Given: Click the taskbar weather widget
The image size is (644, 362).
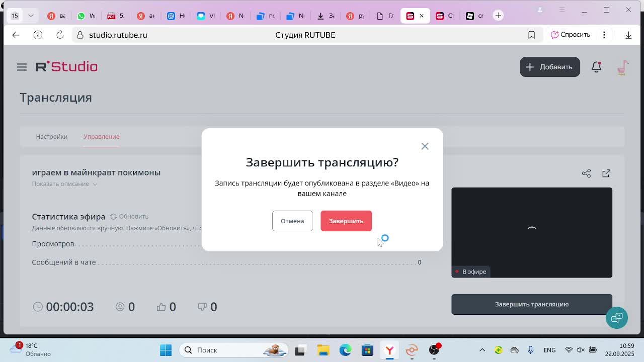Looking at the screenshot, I should 31,349.
